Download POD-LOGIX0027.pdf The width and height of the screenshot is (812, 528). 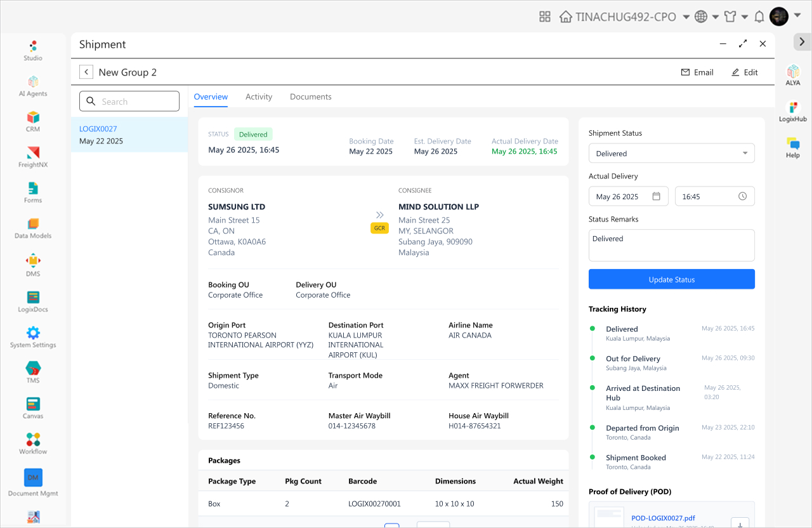point(740,525)
